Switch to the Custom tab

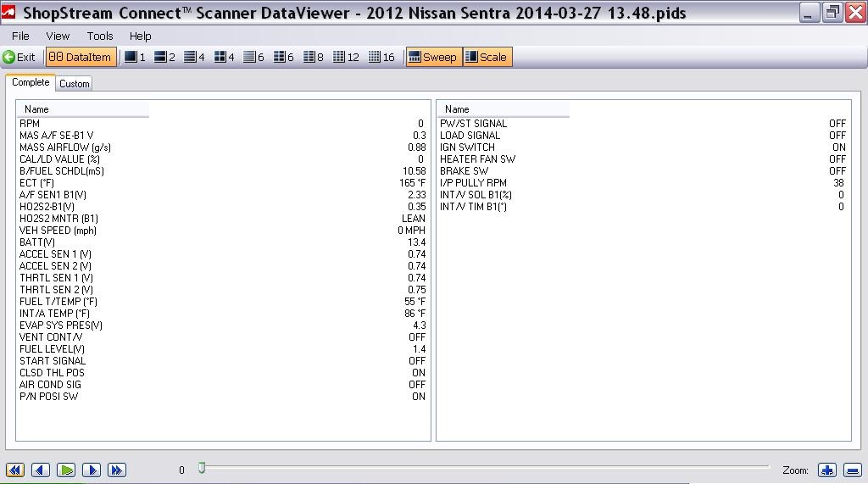(x=75, y=84)
